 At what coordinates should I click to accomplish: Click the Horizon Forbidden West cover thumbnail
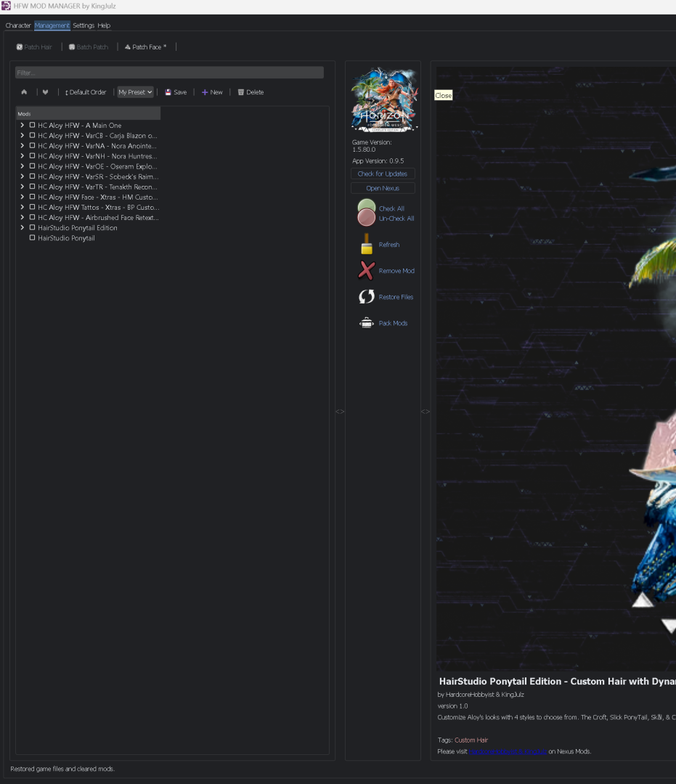pyautogui.click(x=385, y=99)
